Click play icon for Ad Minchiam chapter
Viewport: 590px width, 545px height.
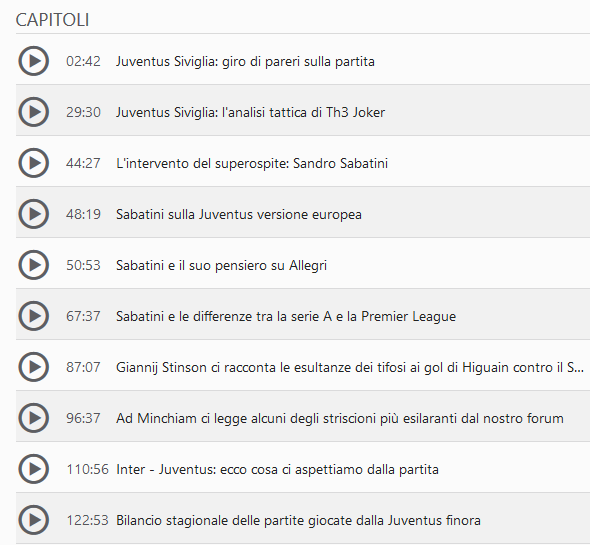click(x=33, y=418)
